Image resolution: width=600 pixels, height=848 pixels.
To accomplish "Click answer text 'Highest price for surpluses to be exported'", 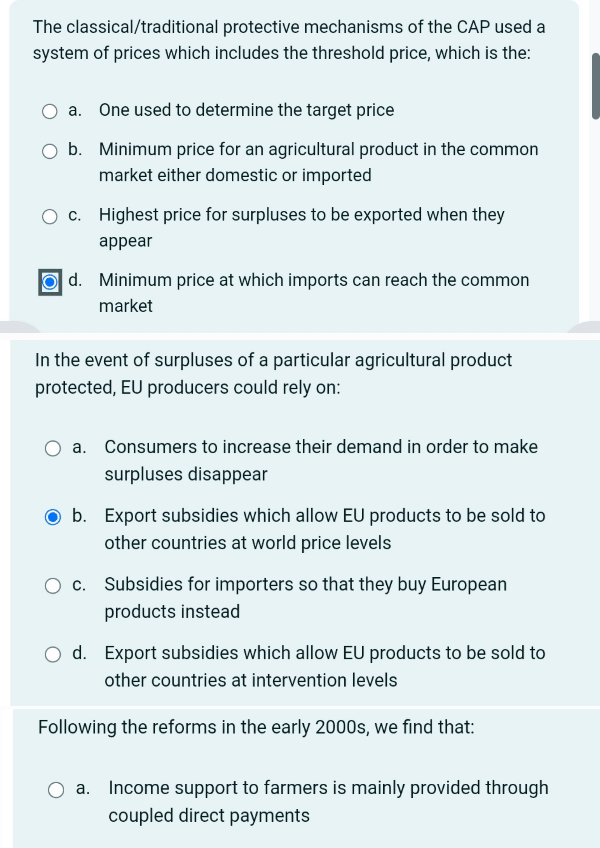I will click(301, 215).
